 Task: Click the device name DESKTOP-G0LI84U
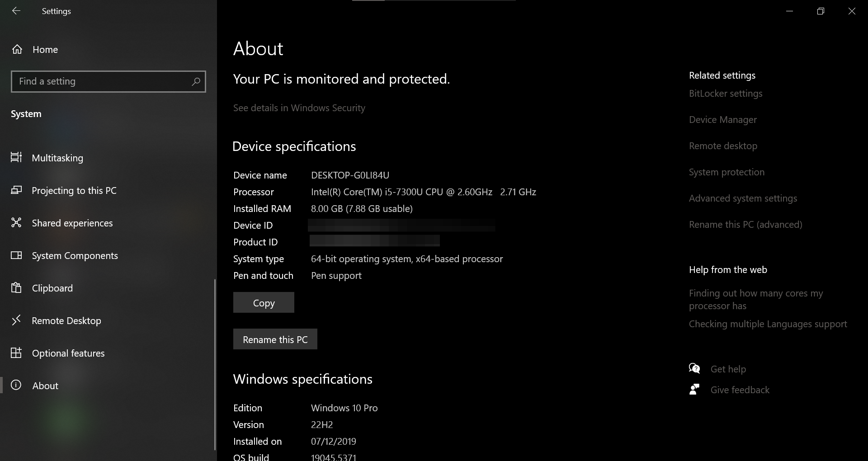tap(350, 175)
